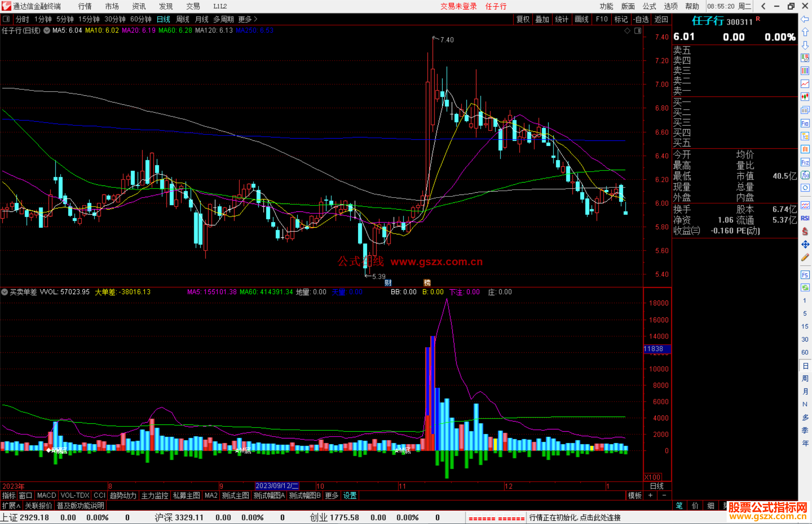The width and height of the screenshot is (812, 524).
Task: Click the connection status message in status bar
Action: coord(575,518)
